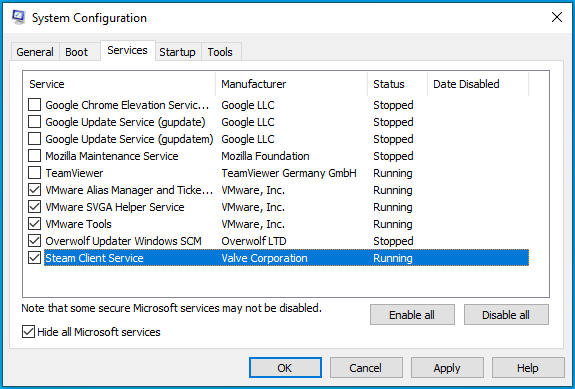The width and height of the screenshot is (575, 389).
Task: Click the Date Disabled column header
Action: (x=478, y=84)
